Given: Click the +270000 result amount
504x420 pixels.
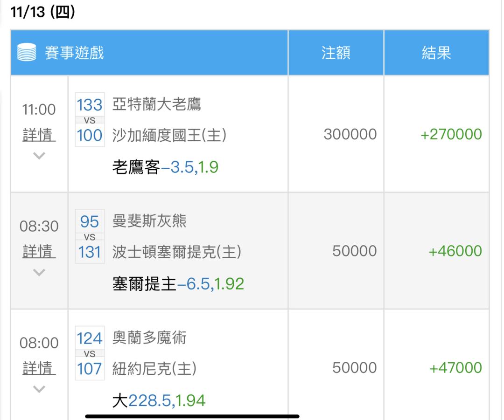Looking at the screenshot, I should (x=451, y=134).
